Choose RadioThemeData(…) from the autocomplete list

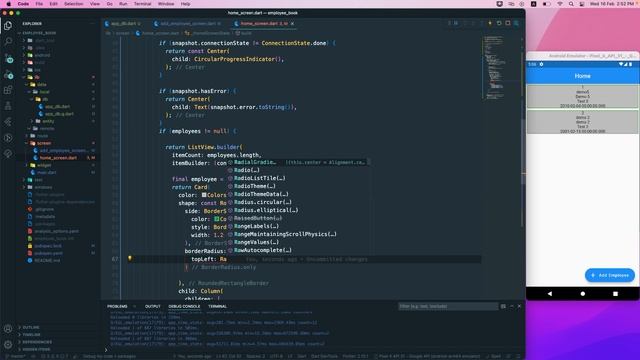(x=299, y=194)
